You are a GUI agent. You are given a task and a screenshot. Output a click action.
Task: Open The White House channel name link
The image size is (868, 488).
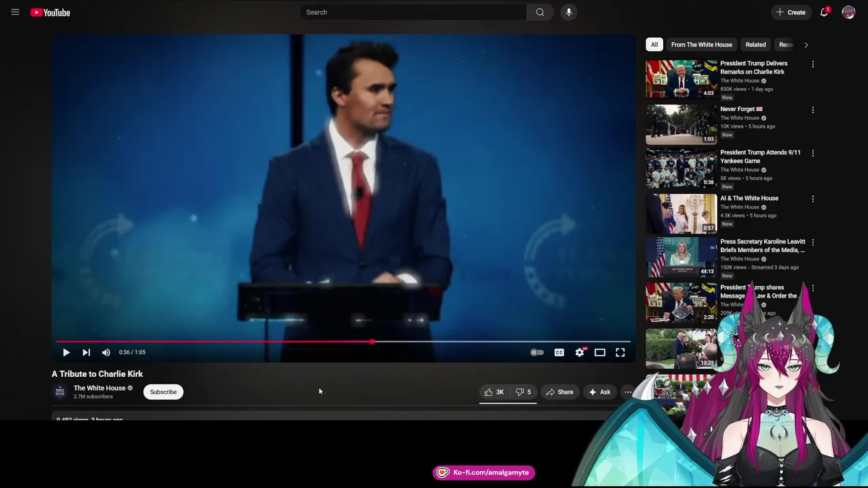pos(100,388)
